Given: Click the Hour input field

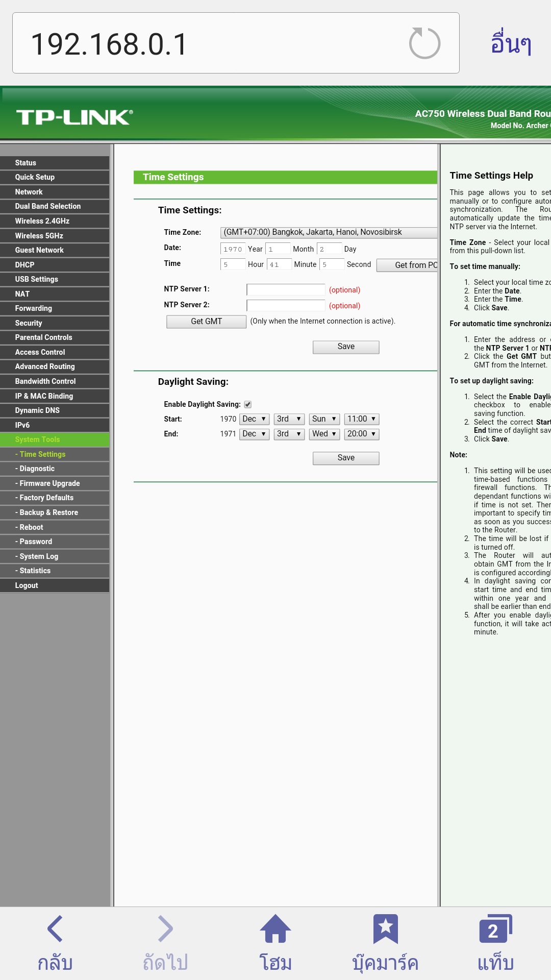Looking at the screenshot, I should (233, 264).
